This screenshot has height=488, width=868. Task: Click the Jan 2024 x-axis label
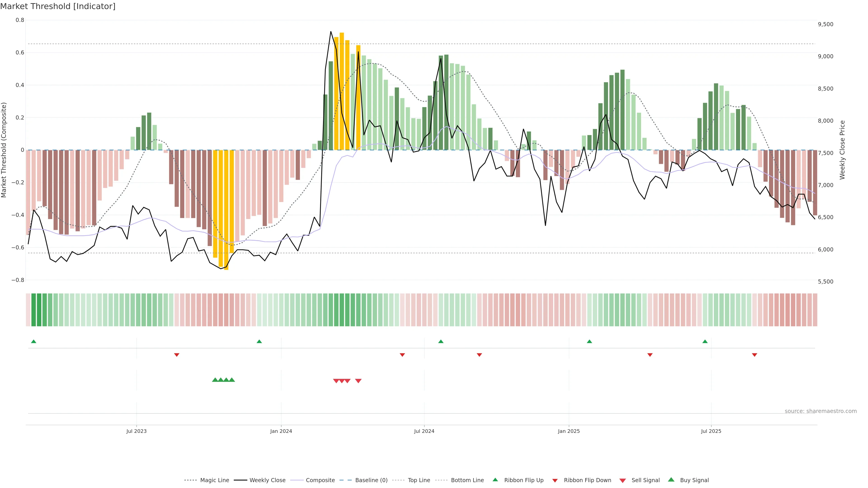click(281, 431)
